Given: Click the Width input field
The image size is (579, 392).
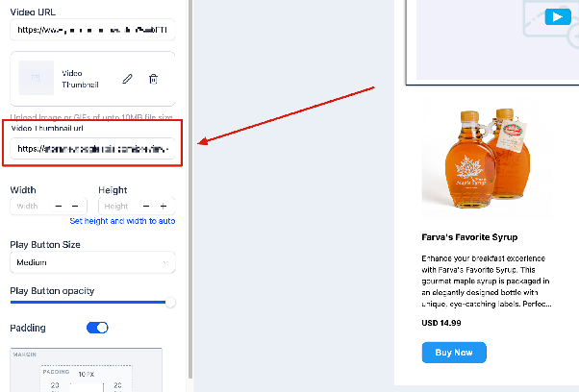Looking at the screenshot, I should [x=32, y=207].
